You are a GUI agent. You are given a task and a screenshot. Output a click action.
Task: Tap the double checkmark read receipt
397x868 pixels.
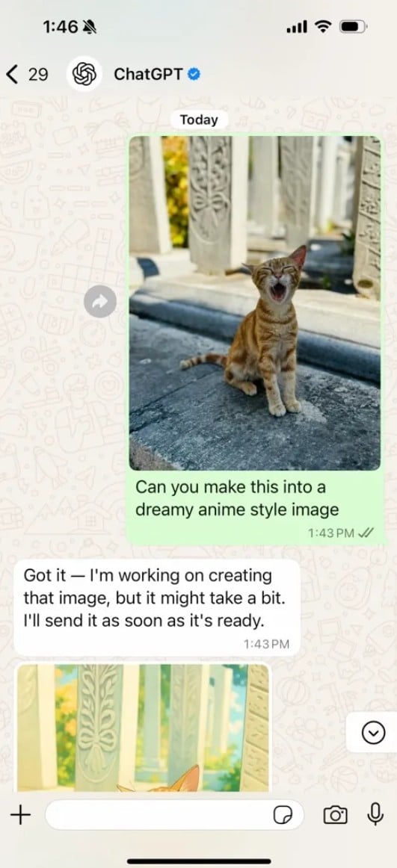[x=366, y=533]
